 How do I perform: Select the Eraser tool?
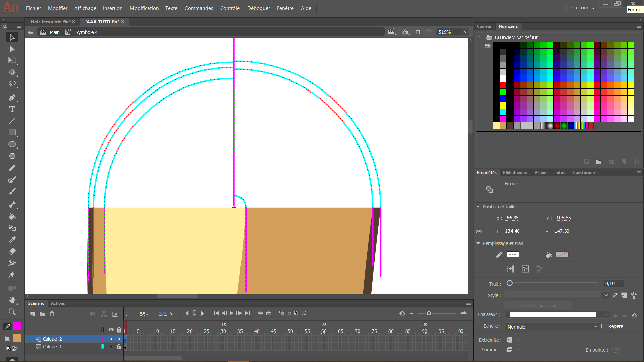coord(12,251)
